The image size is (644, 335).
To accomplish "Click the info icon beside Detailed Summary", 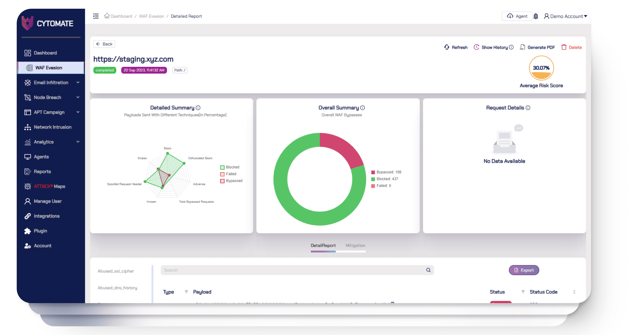I will pyautogui.click(x=198, y=108).
